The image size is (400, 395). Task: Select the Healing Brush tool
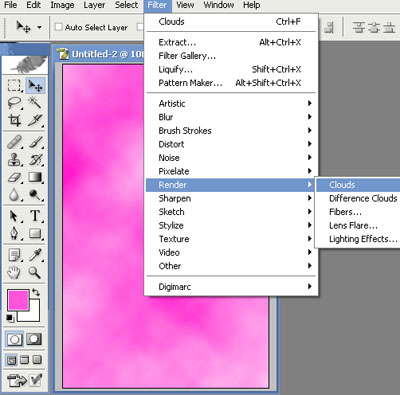click(14, 142)
